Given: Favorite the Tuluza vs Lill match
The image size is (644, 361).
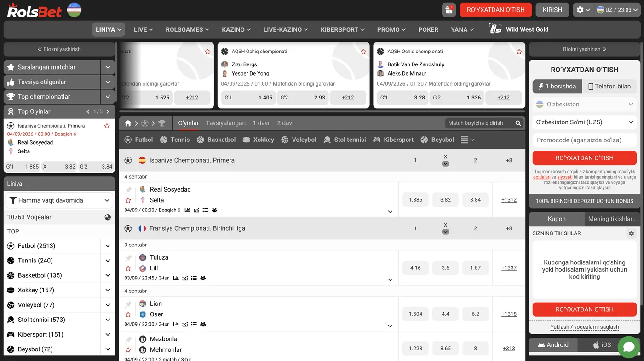Looking at the screenshot, I should [x=128, y=268].
